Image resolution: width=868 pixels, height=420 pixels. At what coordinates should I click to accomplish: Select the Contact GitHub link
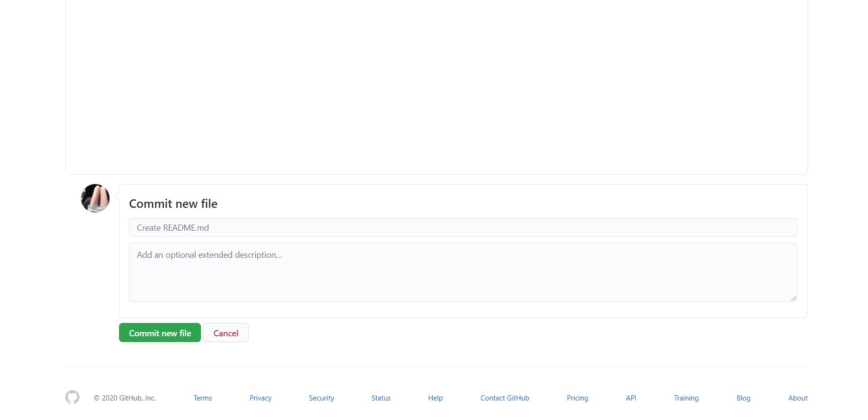505,398
